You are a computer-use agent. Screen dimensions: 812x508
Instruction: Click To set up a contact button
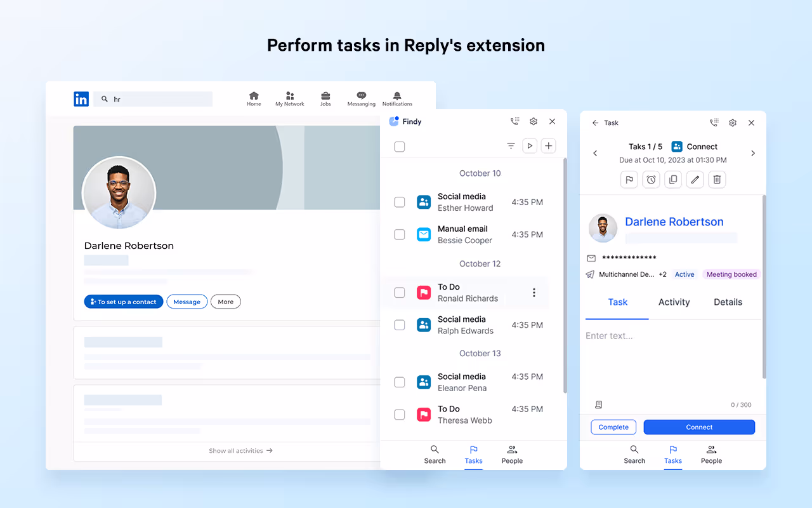124,302
